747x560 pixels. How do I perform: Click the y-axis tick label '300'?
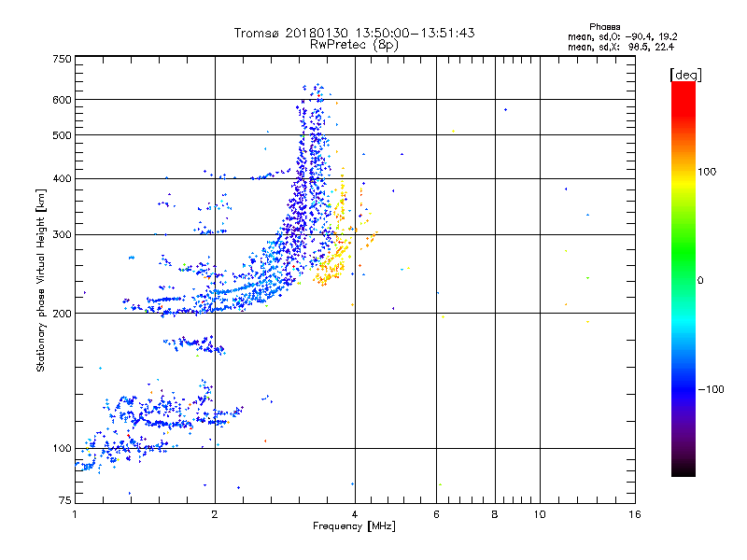62,235
